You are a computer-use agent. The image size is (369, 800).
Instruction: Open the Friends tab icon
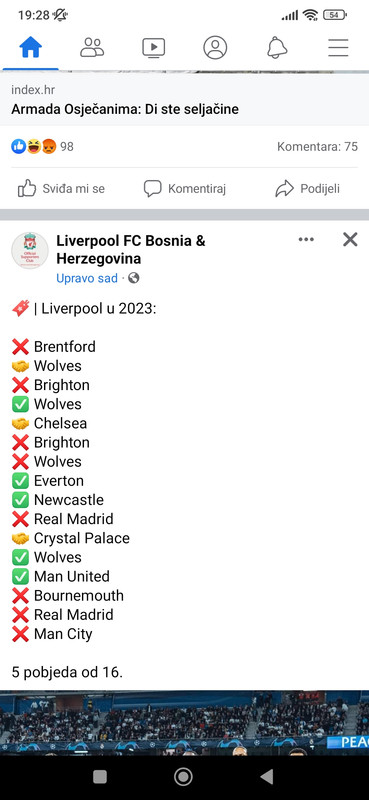point(92,48)
